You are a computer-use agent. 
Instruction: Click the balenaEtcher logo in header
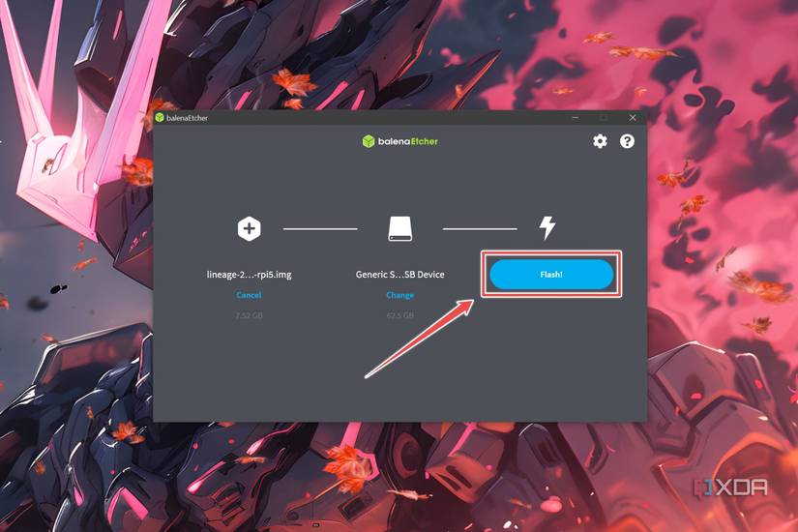tap(400, 141)
